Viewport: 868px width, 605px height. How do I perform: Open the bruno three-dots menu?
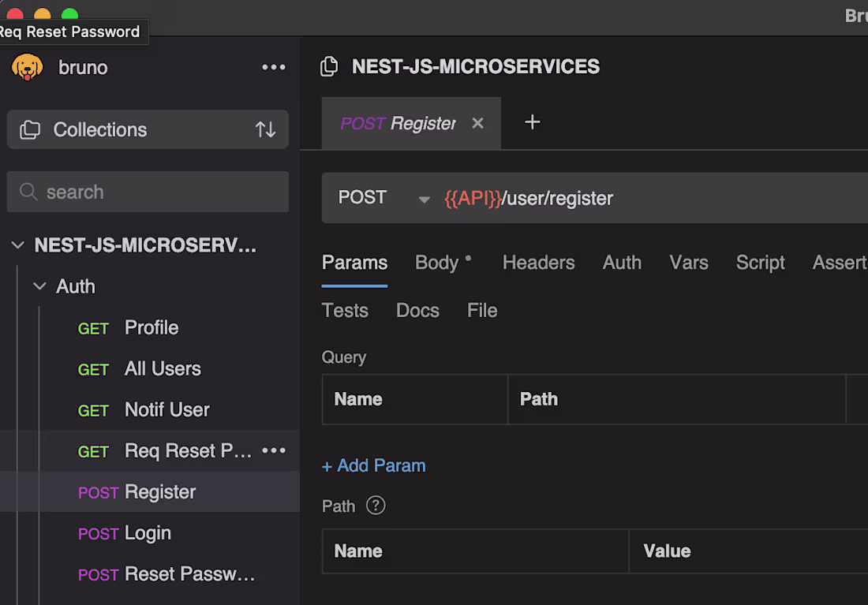274,67
